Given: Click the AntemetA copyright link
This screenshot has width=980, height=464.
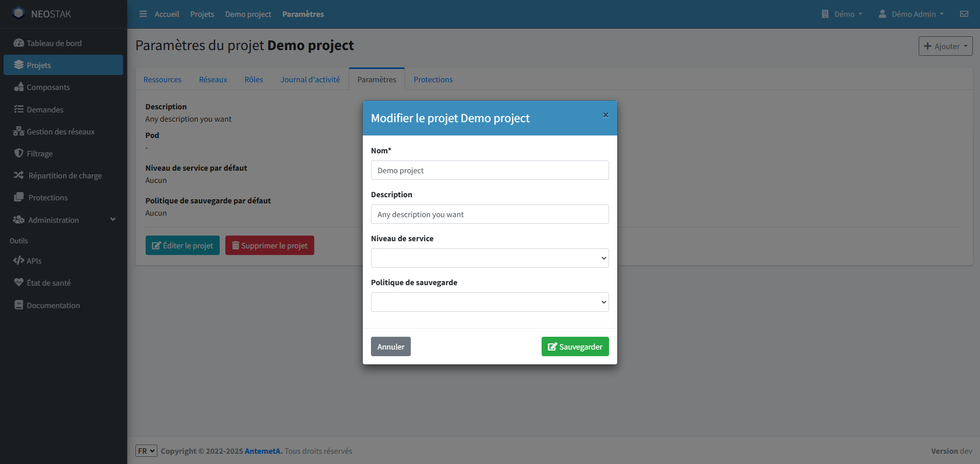Looking at the screenshot, I should pyautogui.click(x=262, y=451).
